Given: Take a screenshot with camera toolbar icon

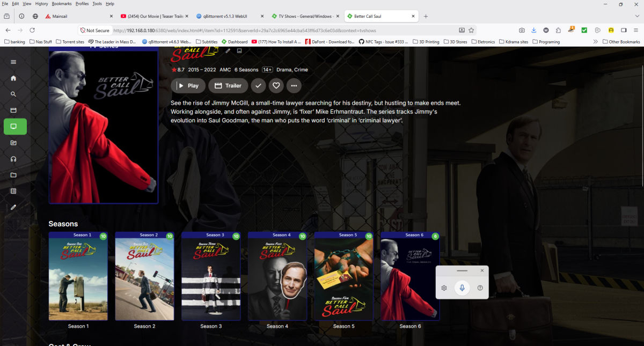Looking at the screenshot, I should tap(522, 30).
